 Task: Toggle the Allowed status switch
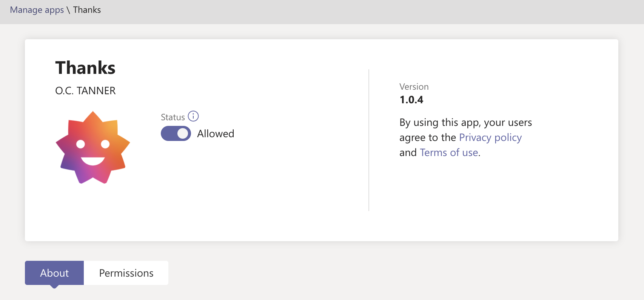(x=176, y=133)
